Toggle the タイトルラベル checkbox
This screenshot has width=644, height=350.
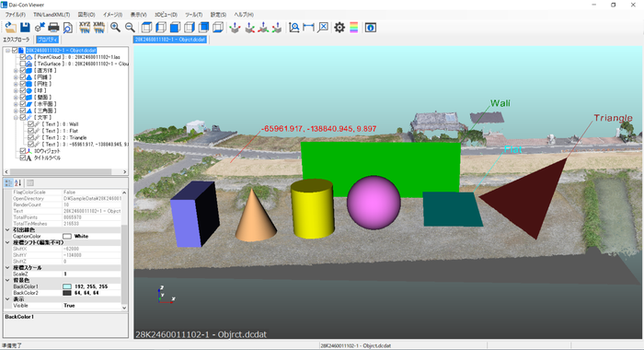point(23,157)
